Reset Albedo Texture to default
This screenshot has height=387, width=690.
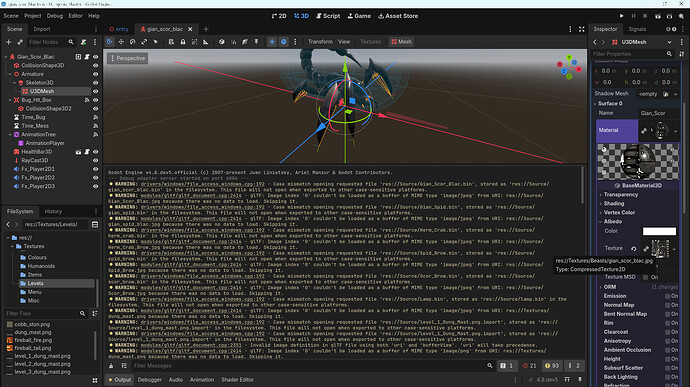tap(633, 249)
